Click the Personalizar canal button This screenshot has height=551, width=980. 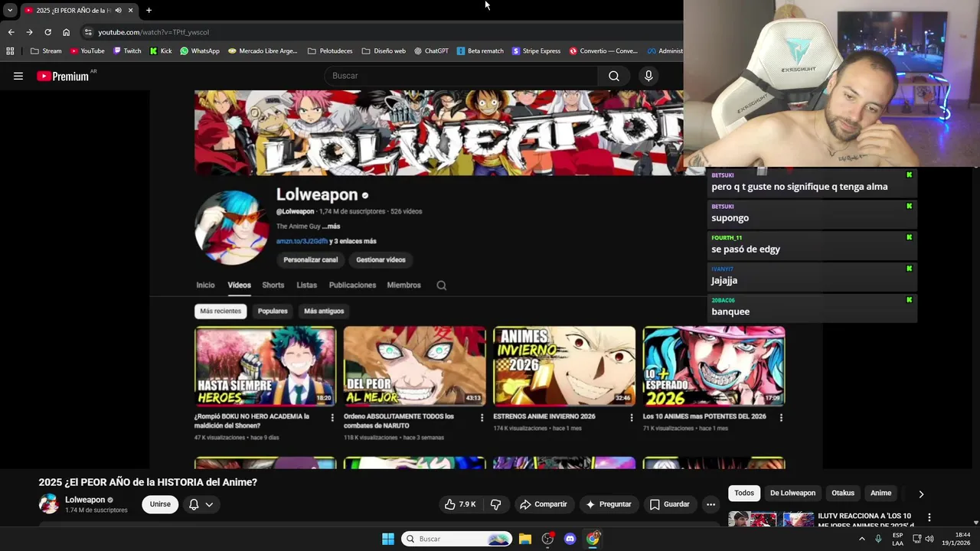(x=310, y=259)
